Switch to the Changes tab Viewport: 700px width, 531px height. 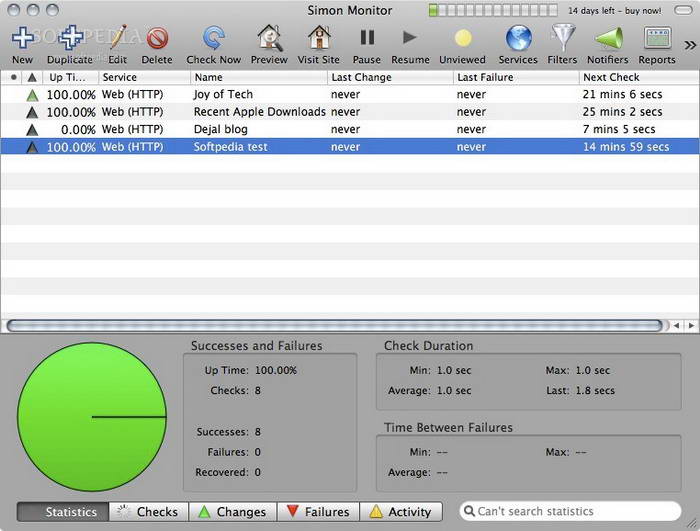[233, 512]
